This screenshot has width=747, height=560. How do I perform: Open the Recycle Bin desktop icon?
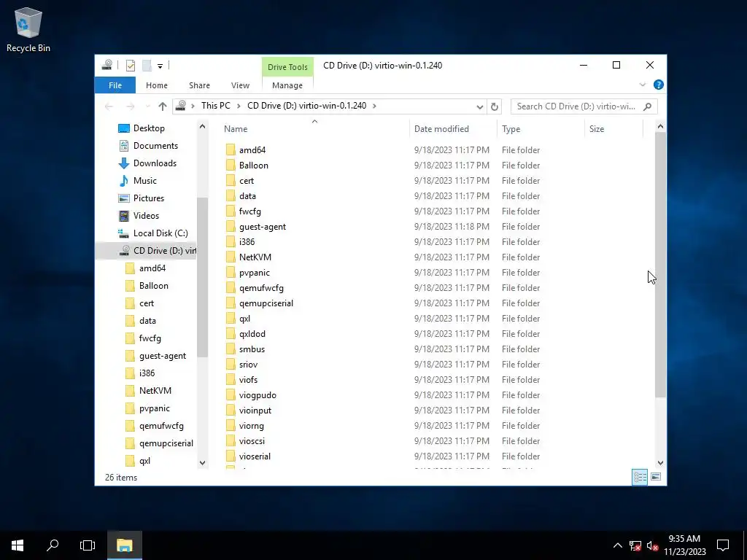click(x=28, y=29)
